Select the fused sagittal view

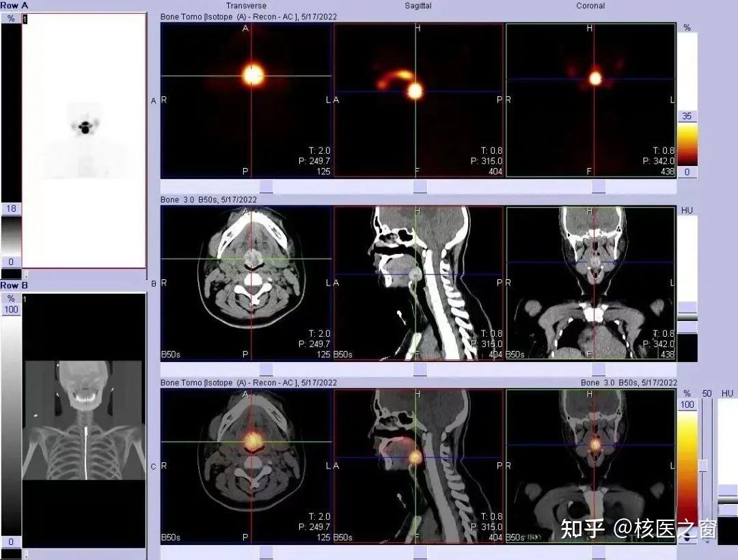pyautogui.click(x=418, y=466)
